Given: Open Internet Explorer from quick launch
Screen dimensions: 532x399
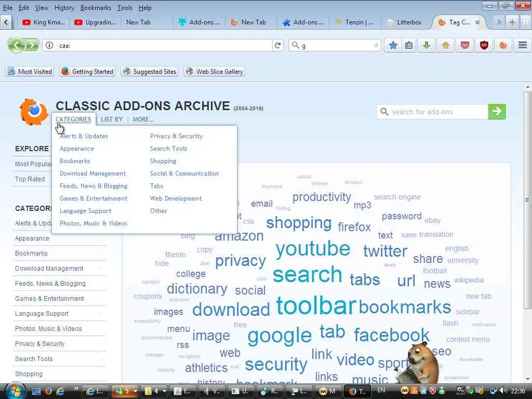Looking at the screenshot, I should tap(60, 391).
